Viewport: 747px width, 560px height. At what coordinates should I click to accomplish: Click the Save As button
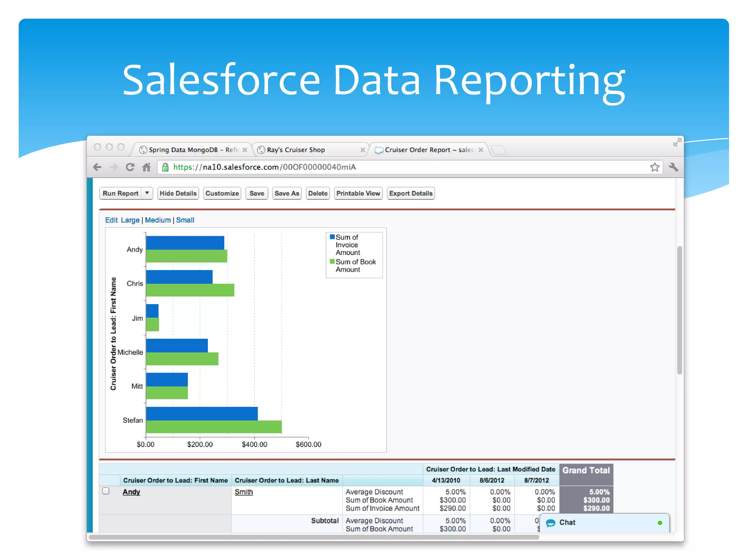coord(287,193)
